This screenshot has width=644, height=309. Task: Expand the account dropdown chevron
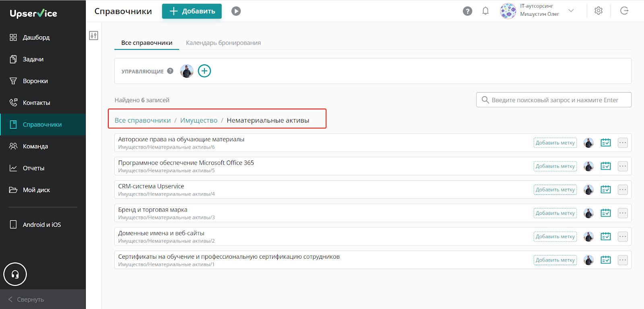click(x=571, y=10)
